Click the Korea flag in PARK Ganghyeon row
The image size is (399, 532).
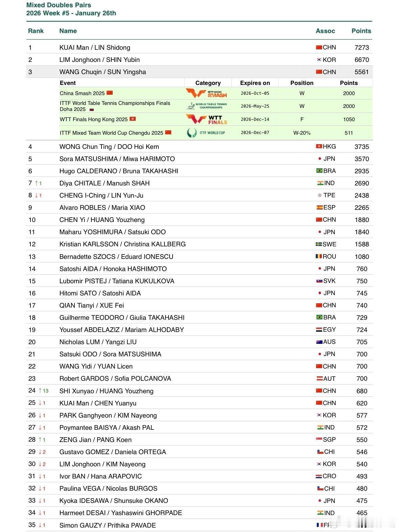pos(319,415)
